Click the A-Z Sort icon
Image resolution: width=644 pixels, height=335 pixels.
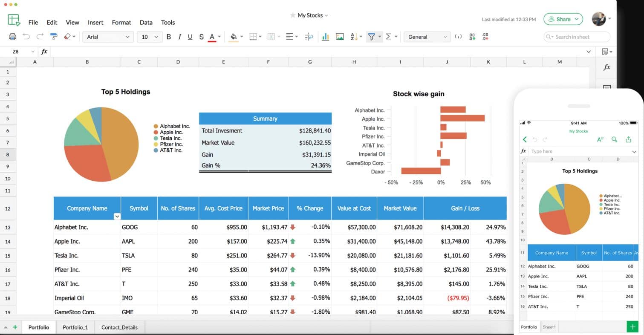pyautogui.click(x=353, y=37)
